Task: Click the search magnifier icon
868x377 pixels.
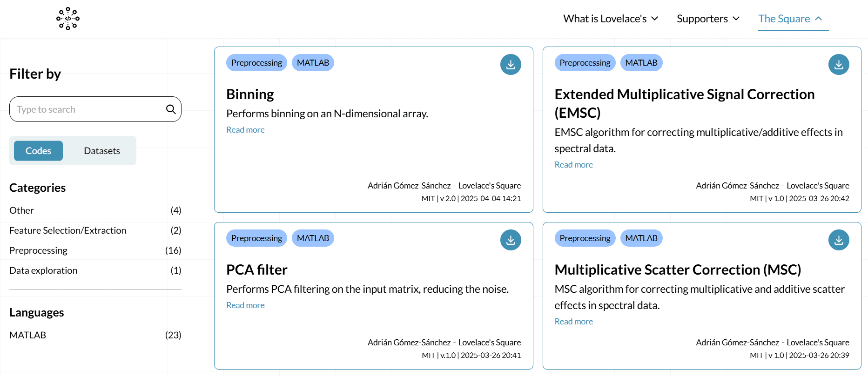Action: [x=171, y=109]
